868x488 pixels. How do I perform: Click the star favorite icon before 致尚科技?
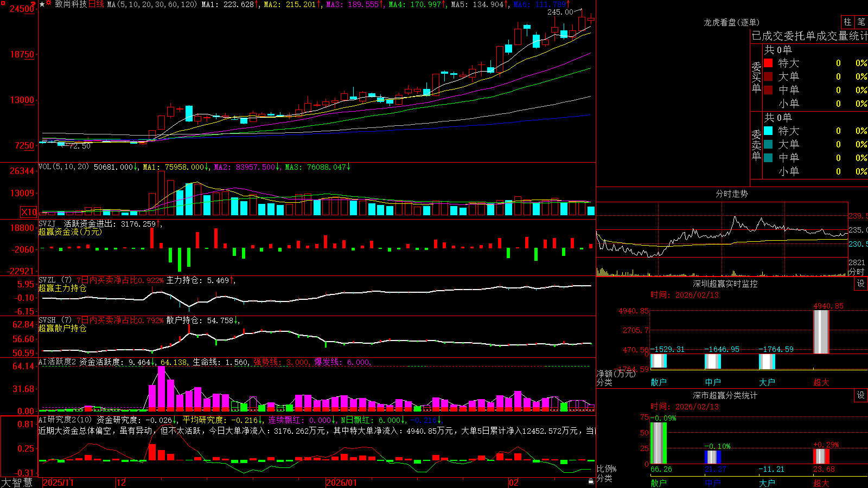click(x=42, y=4)
